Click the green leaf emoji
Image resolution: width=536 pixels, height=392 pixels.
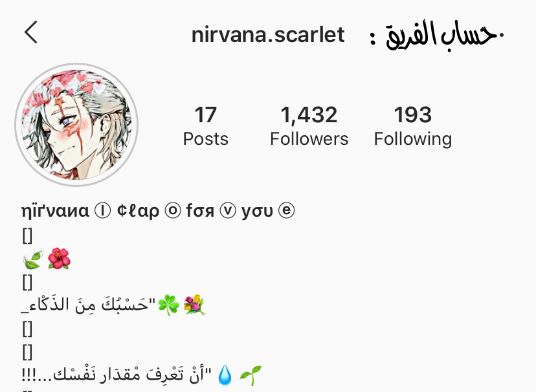click(33, 259)
